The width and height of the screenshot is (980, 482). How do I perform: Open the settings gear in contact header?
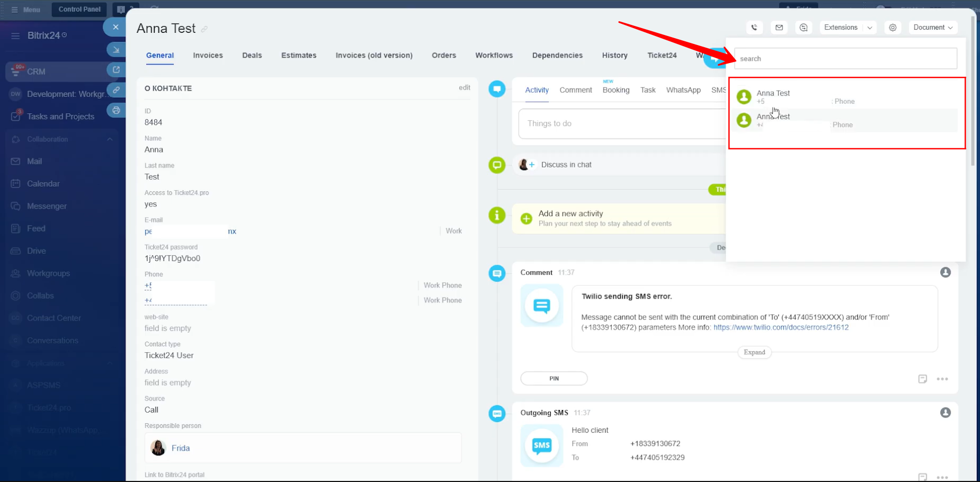point(893,28)
